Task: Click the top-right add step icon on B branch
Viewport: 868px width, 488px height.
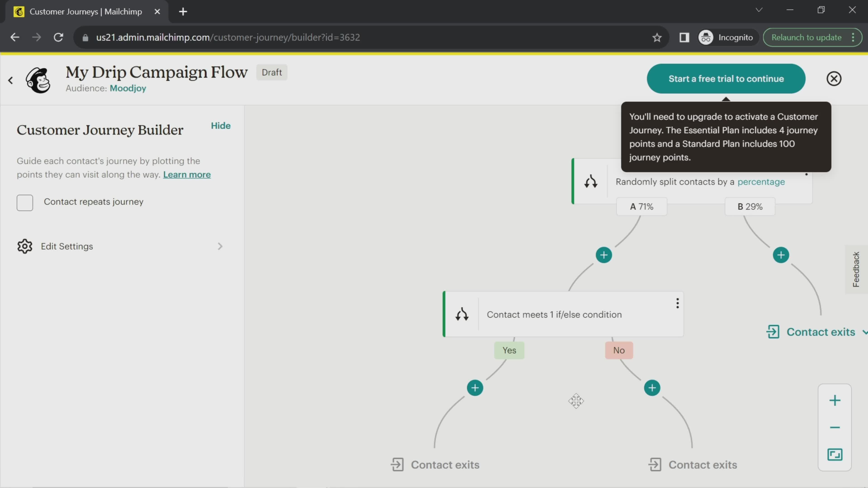Action: click(x=780, y=255)
